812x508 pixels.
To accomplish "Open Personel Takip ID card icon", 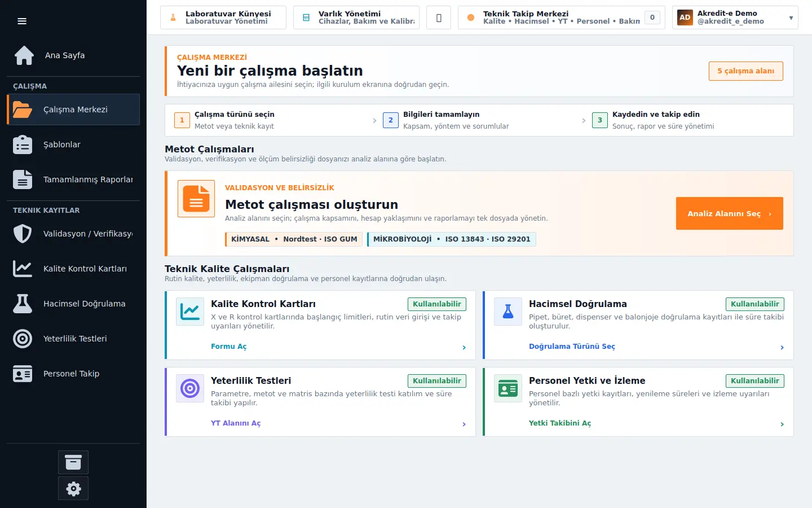I will pyautogui.click(x=23, y=374).
